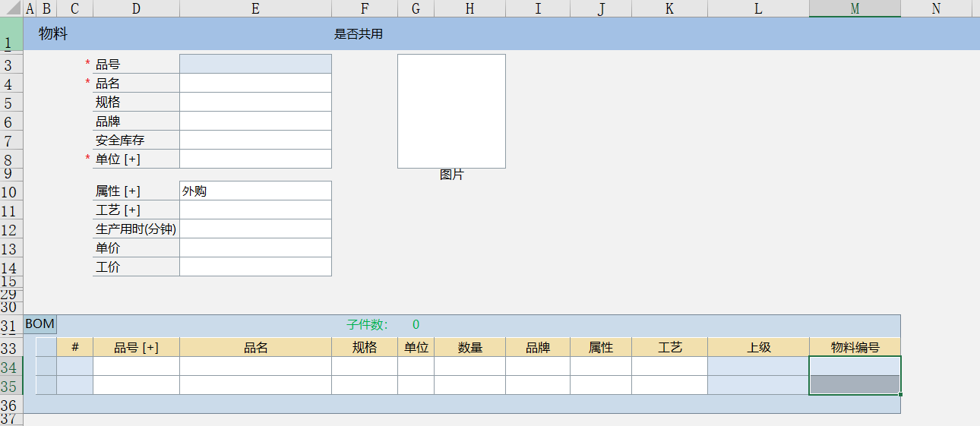Click the 规格 input cell in form
980x426 pixels.
pyautogui.click(x=255, y=103)
